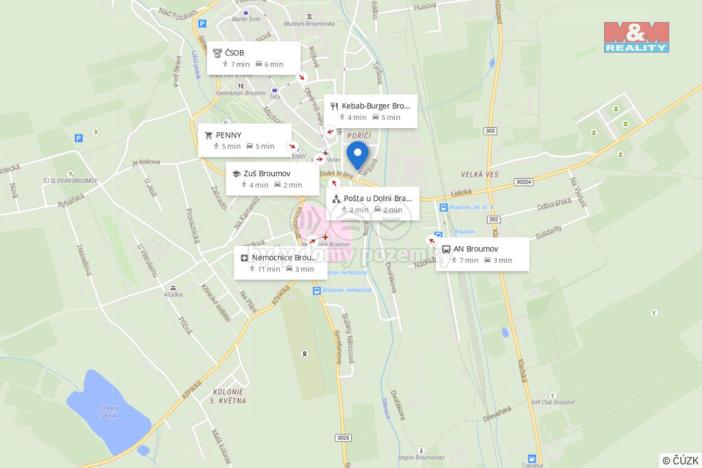The width and height of the screenshot is (702, 468).
Task: Click the hospital cross icon on Nemocnice card
Action: point(244,258)
